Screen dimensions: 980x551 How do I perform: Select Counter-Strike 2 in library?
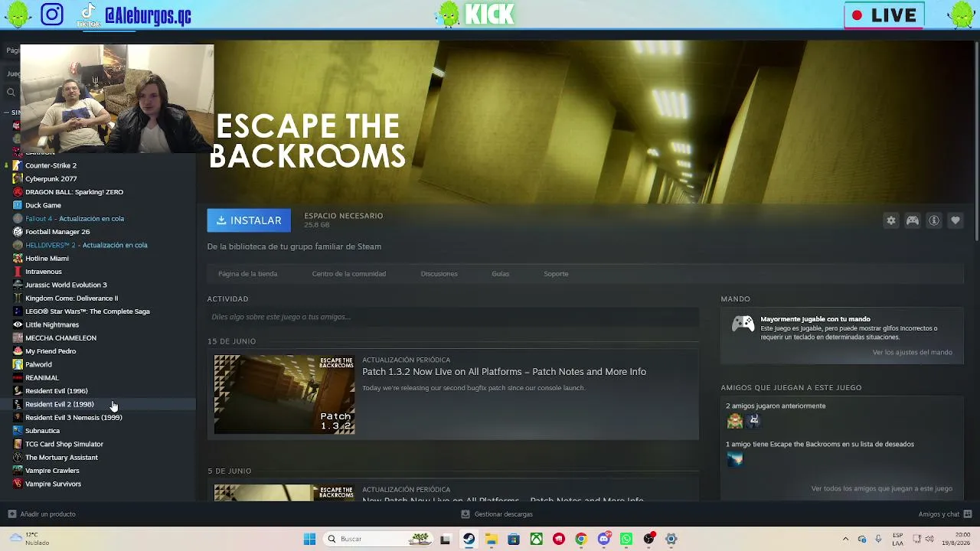point(51,165)
